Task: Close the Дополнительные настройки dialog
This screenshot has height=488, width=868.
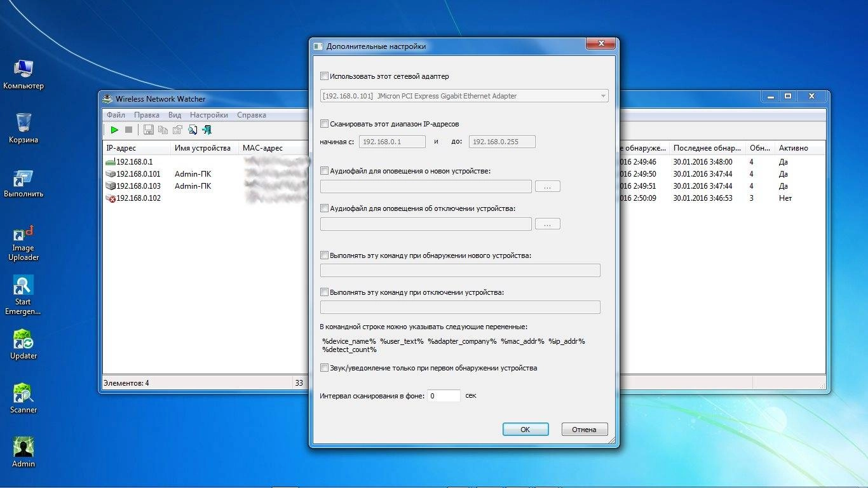Action: (x=600, y=44)
